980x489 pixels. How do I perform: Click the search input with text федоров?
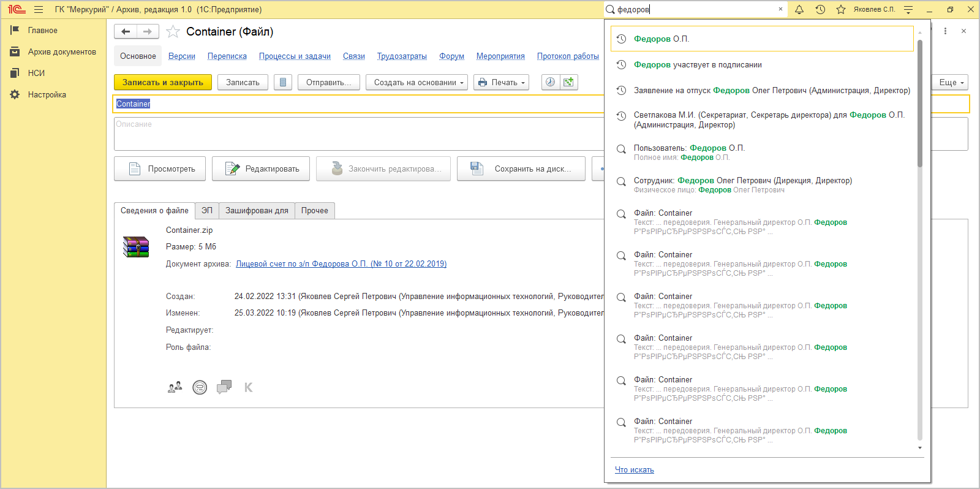point(695,9)
